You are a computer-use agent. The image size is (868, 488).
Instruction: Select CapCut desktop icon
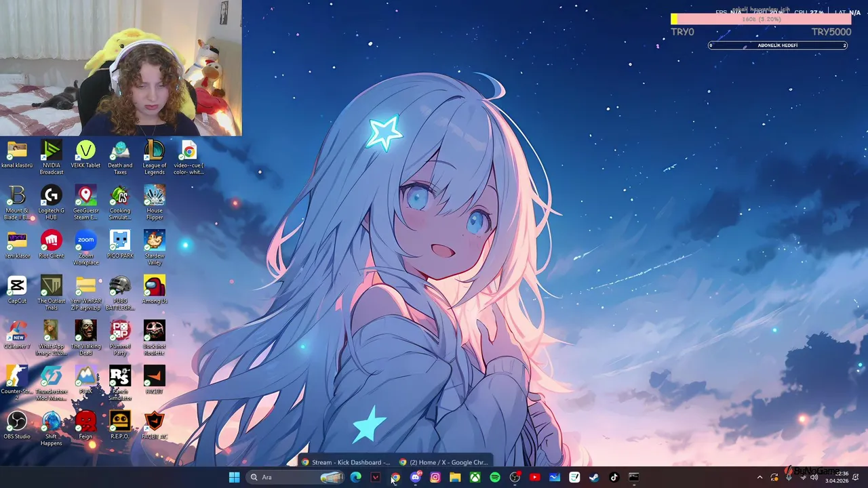click(x=17, y=291)
